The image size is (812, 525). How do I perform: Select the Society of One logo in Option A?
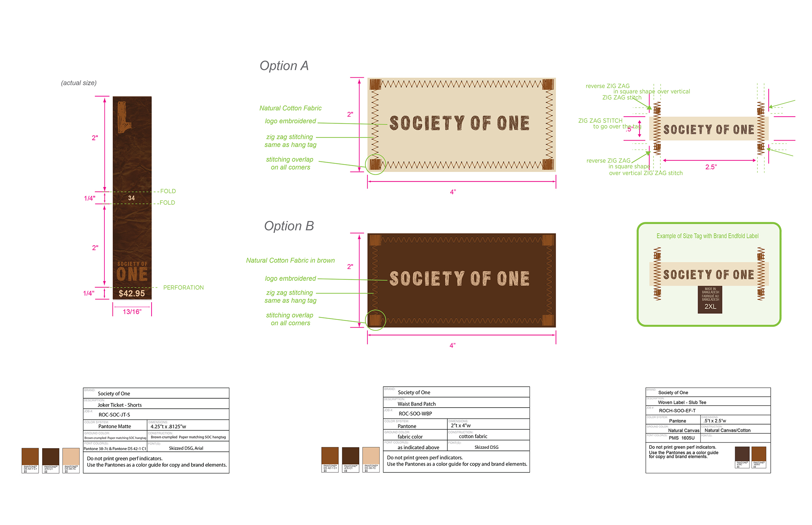(x=459, y=123)
